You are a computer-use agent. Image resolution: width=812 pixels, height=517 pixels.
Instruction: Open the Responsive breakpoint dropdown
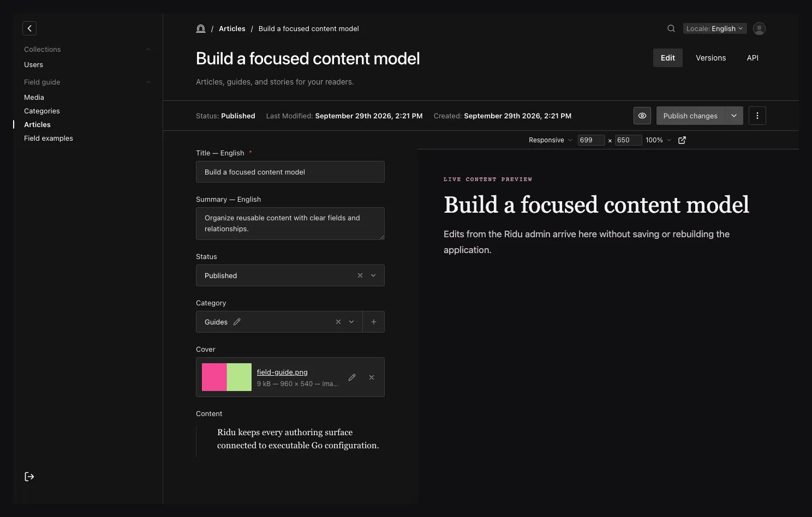click(550, 140)
